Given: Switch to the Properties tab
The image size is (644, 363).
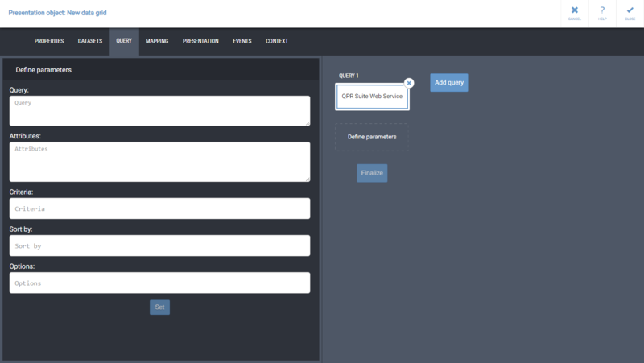Looking at the screenshot, I should pos(48,41).
